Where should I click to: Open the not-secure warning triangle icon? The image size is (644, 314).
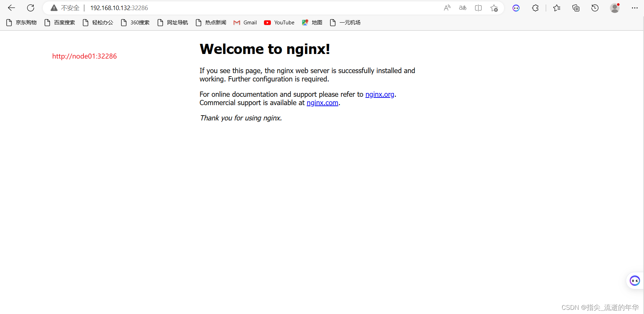coord(54,8)
